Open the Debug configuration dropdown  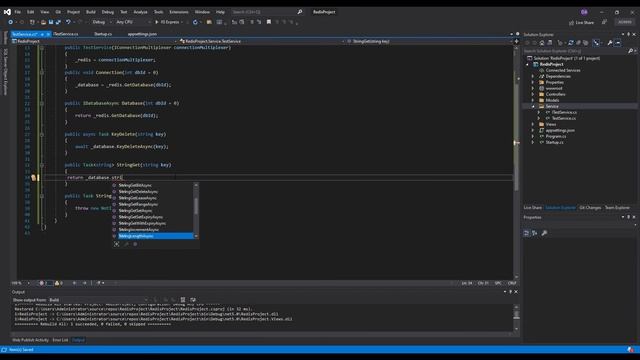101,22
